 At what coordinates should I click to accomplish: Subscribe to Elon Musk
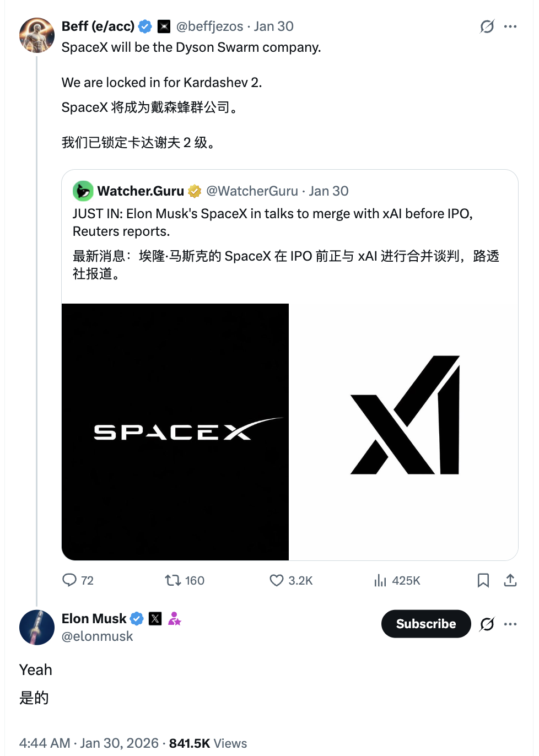pos(426,624)
